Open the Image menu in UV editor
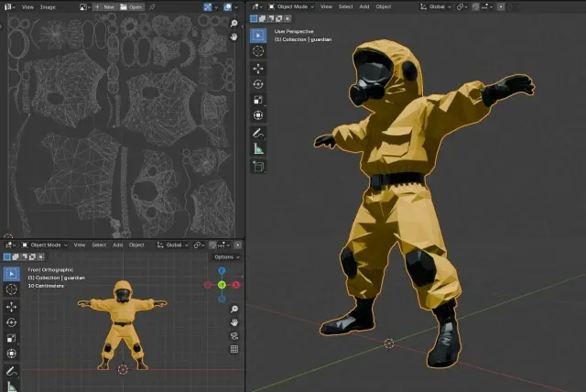The height and width of the screenshot is (392, 586). [48, 6]
